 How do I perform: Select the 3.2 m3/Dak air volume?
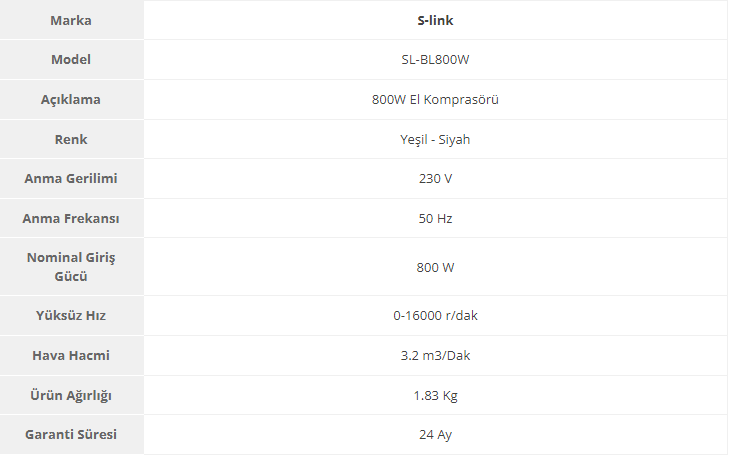click(435, 356)
